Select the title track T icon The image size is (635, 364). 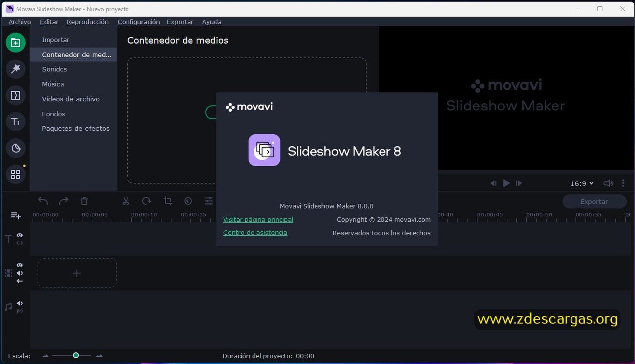pos(8,239)
